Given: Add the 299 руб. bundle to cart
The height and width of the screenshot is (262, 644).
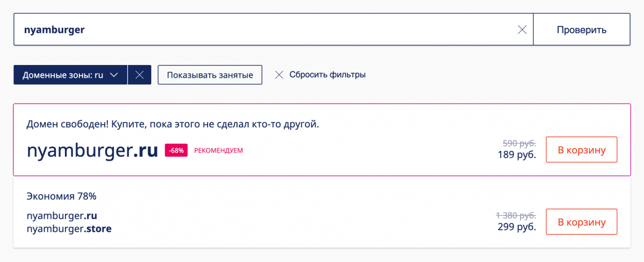Looking at the screenshot, I should (x=581, y=222).
